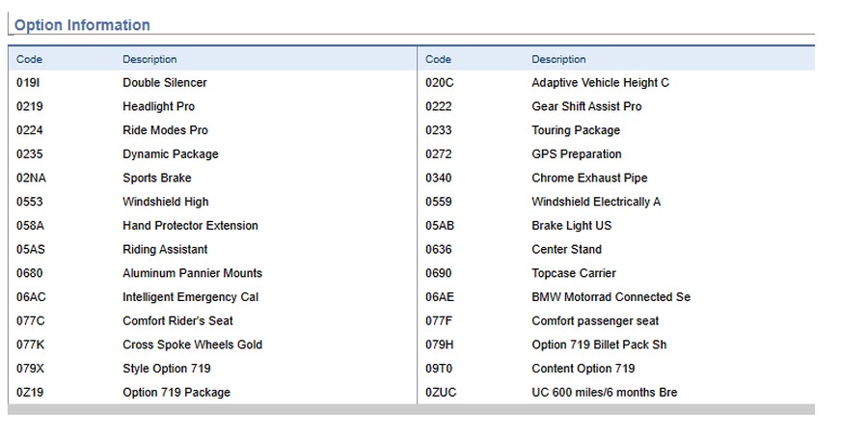The width and height of the screenshot is (868, 442).
Task: Select the Headlight Pro description
Action: [159, 106]
